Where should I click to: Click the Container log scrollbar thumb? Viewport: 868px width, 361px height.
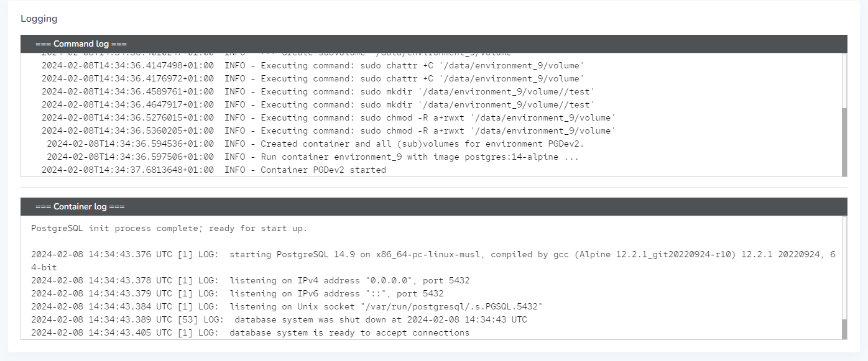(x=844, y=329)
